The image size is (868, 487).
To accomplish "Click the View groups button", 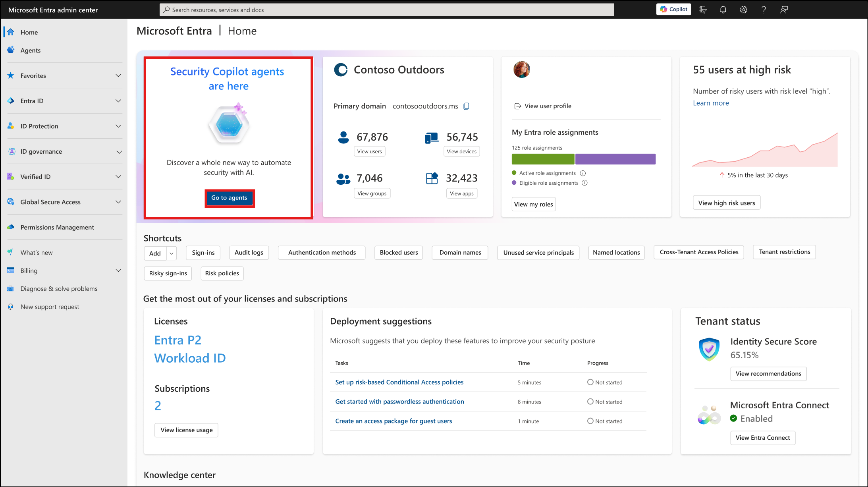I will (x=372, y=193).
